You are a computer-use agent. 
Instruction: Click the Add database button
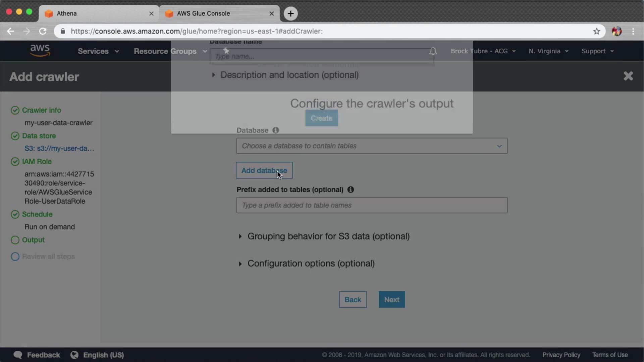click(264, 171)
